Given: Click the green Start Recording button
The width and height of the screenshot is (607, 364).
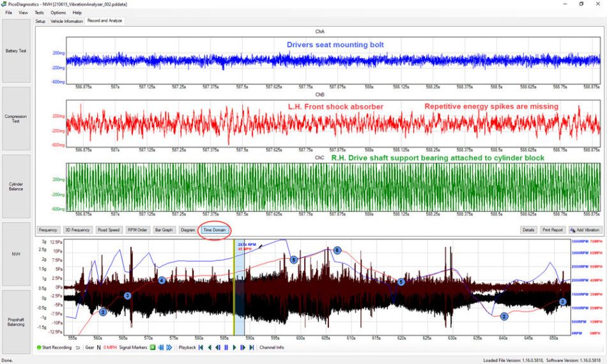Looking at the screenshot, I should [x=54, y=347].
